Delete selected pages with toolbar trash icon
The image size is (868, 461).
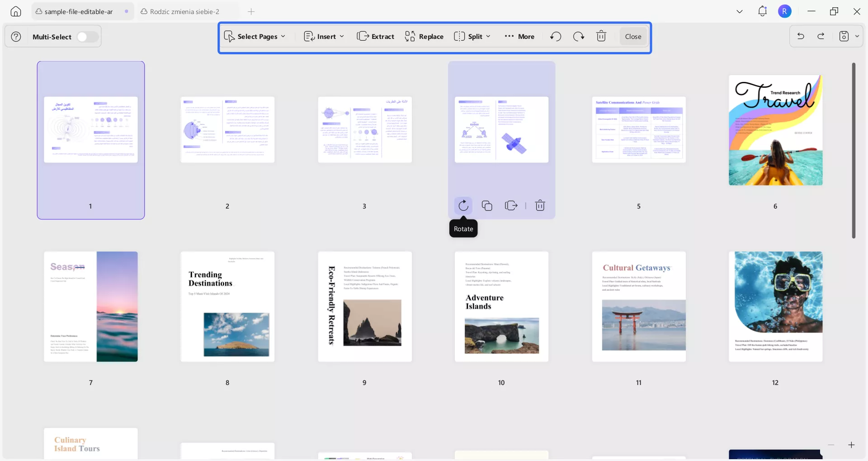[x=601, y=36]
